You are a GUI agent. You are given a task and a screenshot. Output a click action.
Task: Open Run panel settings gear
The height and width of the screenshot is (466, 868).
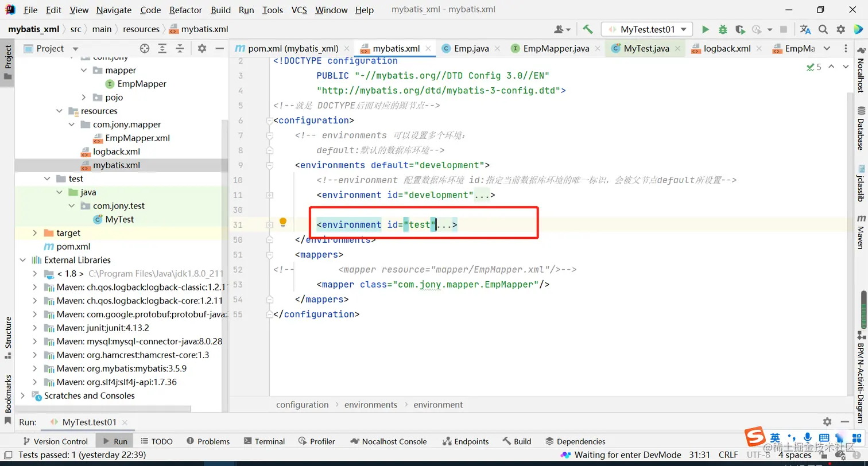tap(827, 422)
